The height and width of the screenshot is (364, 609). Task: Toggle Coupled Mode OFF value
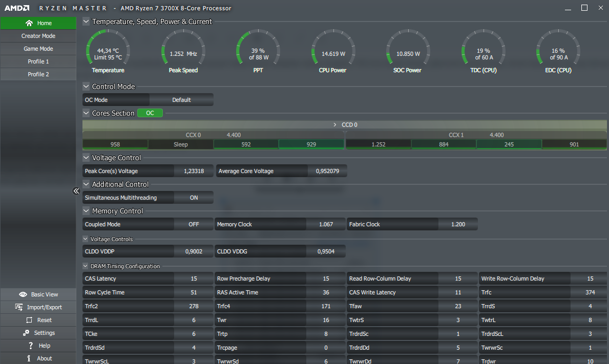click(x=194, y=224)
